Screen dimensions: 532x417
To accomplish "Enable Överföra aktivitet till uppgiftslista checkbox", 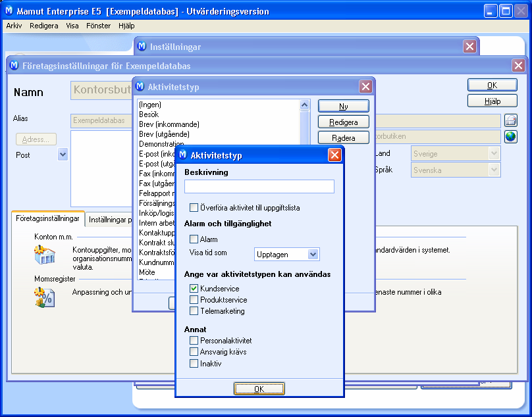I will coord(194,207).
